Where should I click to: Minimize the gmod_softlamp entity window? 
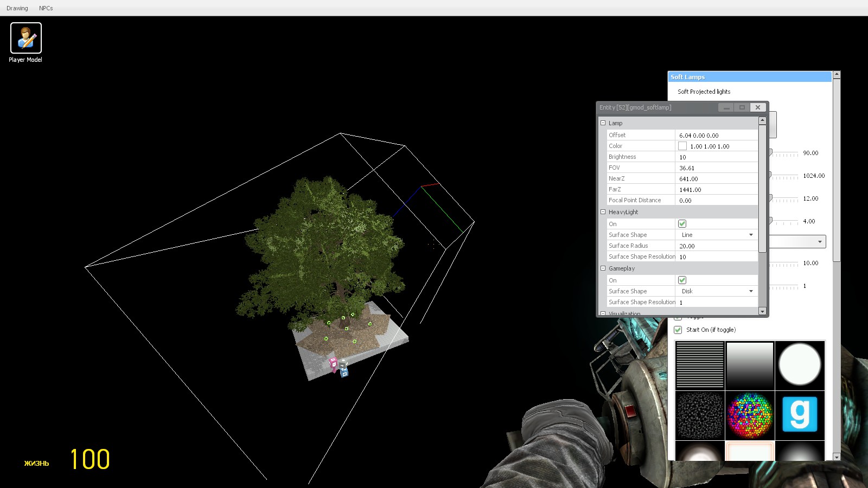tap(726, 107)
